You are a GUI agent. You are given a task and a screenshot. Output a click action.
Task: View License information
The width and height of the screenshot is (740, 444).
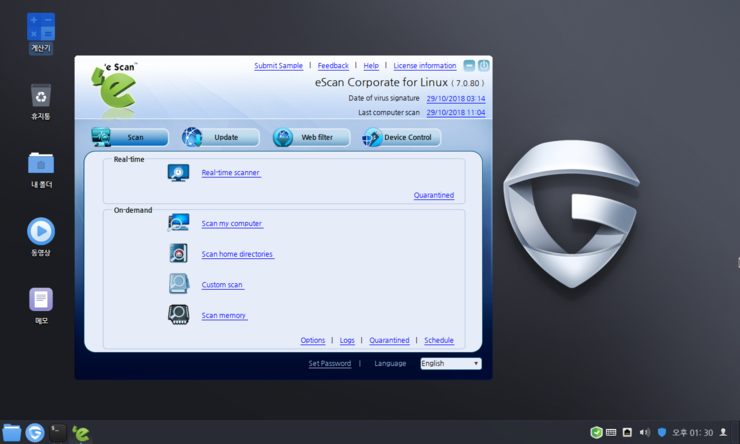point(425,66)
